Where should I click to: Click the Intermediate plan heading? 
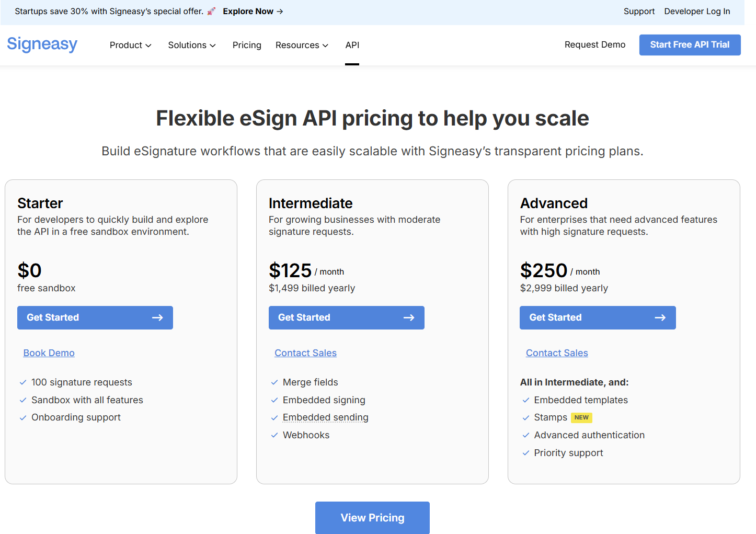click(x=311, y=203)
